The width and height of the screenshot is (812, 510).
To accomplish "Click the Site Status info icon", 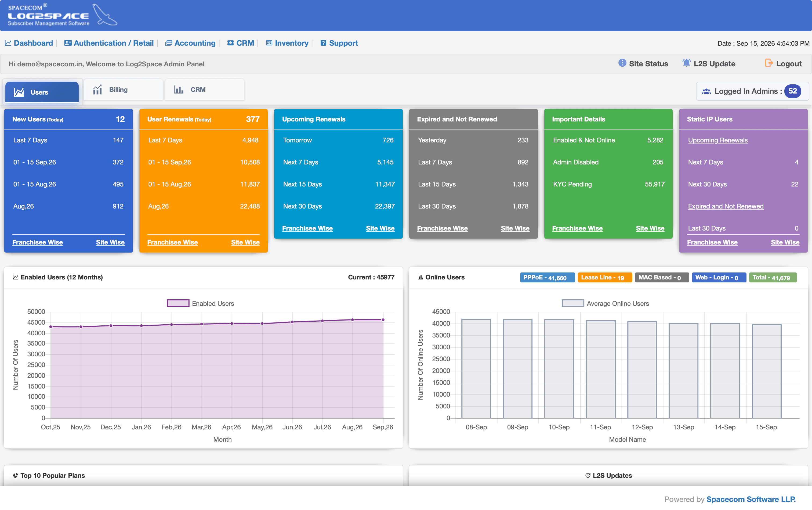I will tap(622, 63).
